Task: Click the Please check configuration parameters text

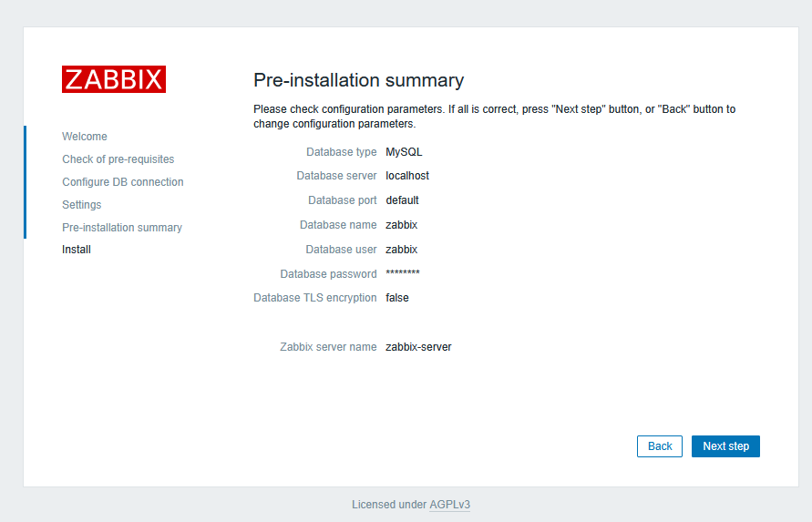Action: 494,117
